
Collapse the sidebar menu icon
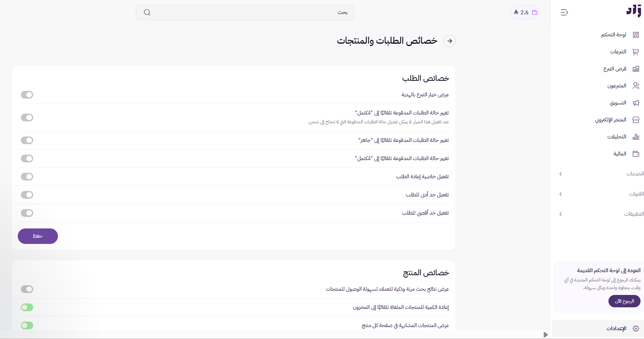(564, 12)
